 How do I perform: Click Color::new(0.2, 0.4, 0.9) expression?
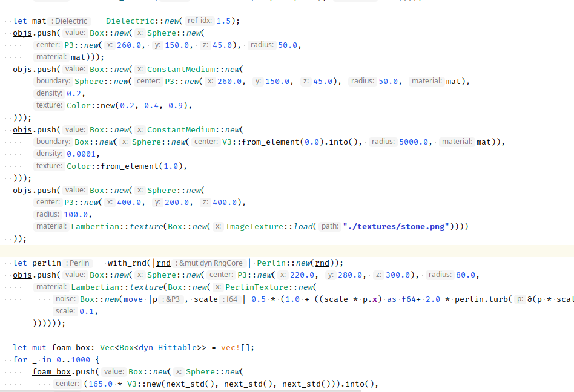127,106
